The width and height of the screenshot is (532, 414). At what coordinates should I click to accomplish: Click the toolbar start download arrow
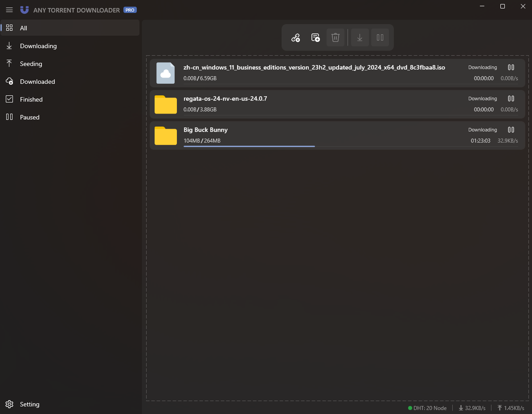point(360,37)
